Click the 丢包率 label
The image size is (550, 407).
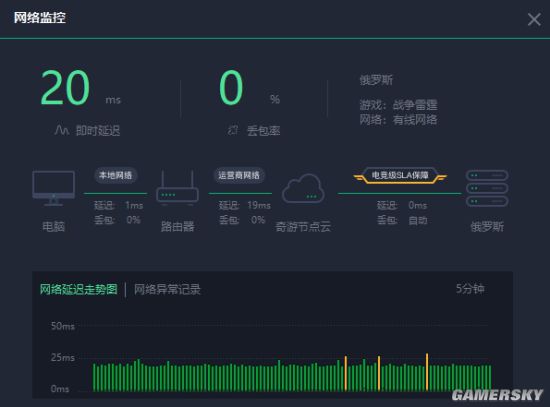pyautogui.click(x=263, y=131)
